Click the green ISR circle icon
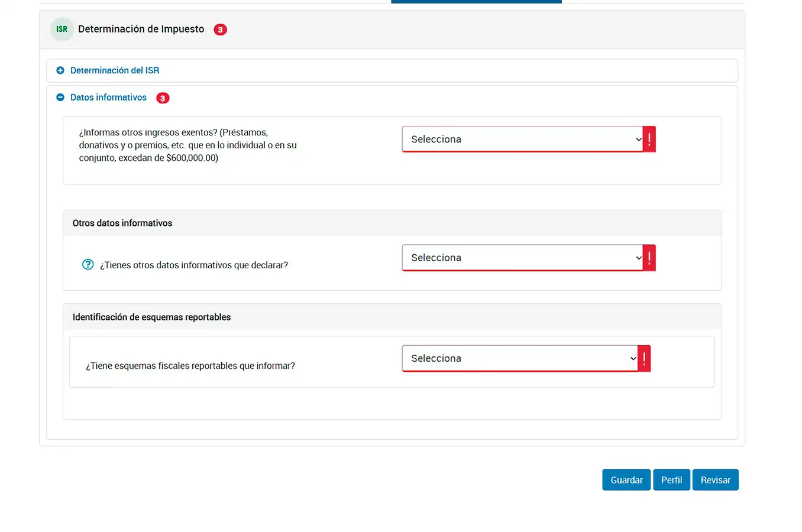This screenshot has height=532, width=802. 62,29
